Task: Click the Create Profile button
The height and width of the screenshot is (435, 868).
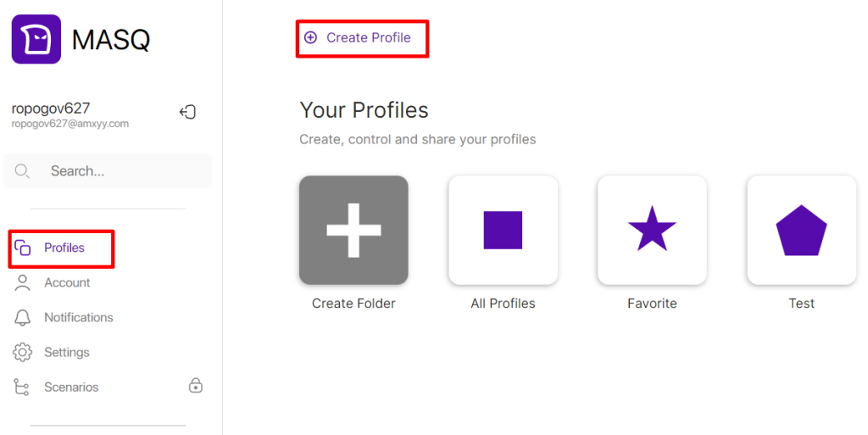Action: pos(363,38)
